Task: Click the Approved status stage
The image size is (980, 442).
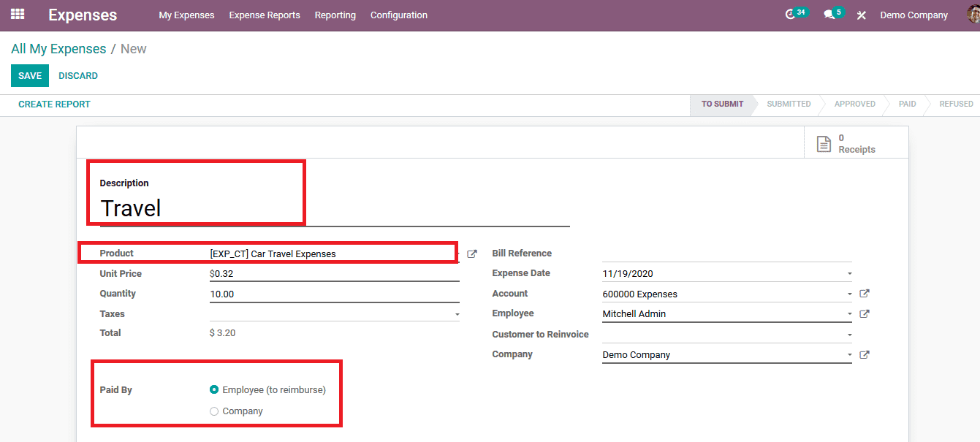Action: pyautogui.click(x=855, y=104)
